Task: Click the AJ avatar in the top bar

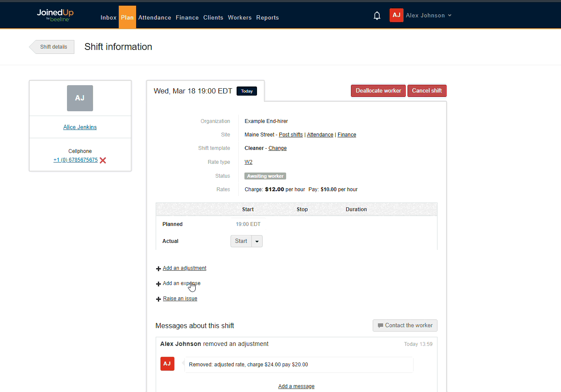Action: point(396,15)
